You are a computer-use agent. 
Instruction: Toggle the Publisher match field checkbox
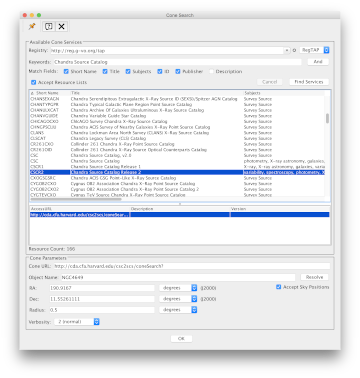coord(178,71)
